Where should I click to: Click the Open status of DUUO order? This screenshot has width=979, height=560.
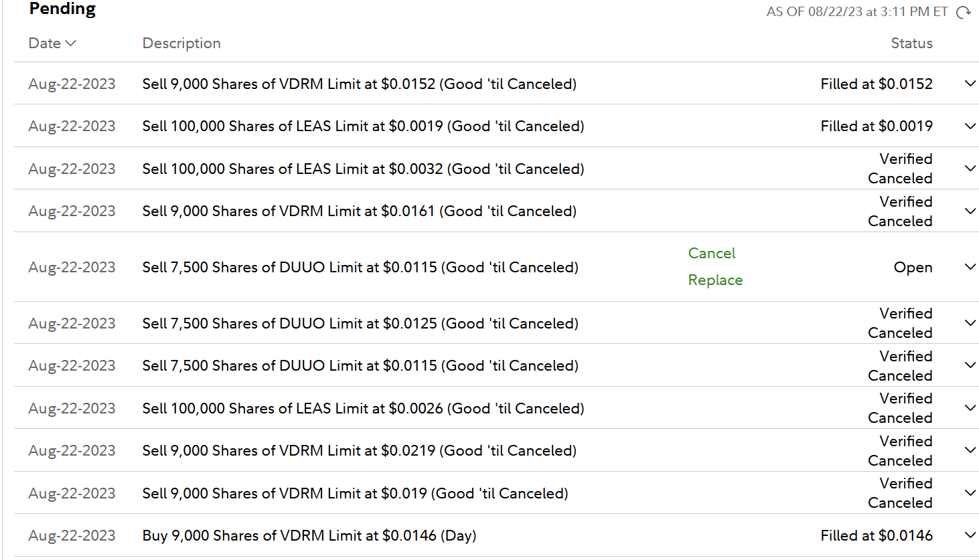pyautogui.click(x=913, y=267)
